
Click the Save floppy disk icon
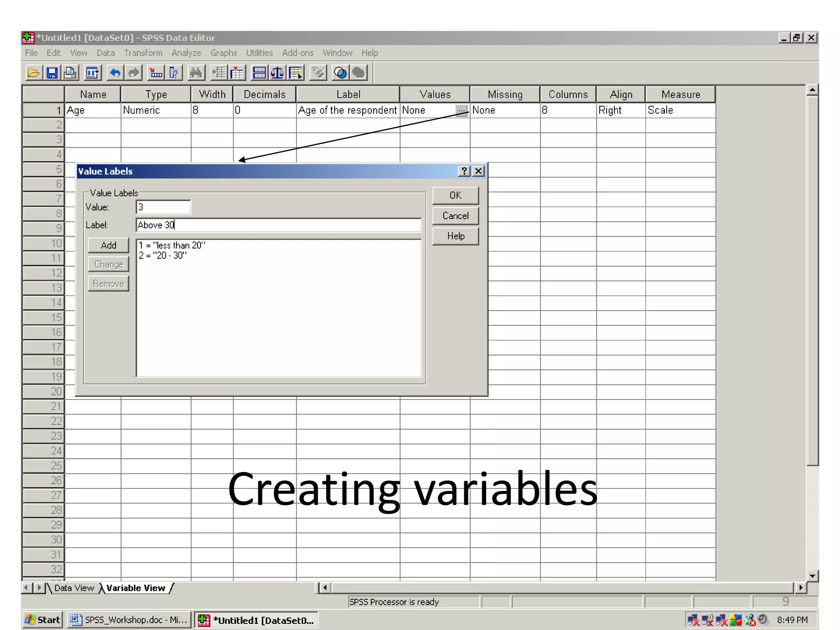[x=52, y=73]
